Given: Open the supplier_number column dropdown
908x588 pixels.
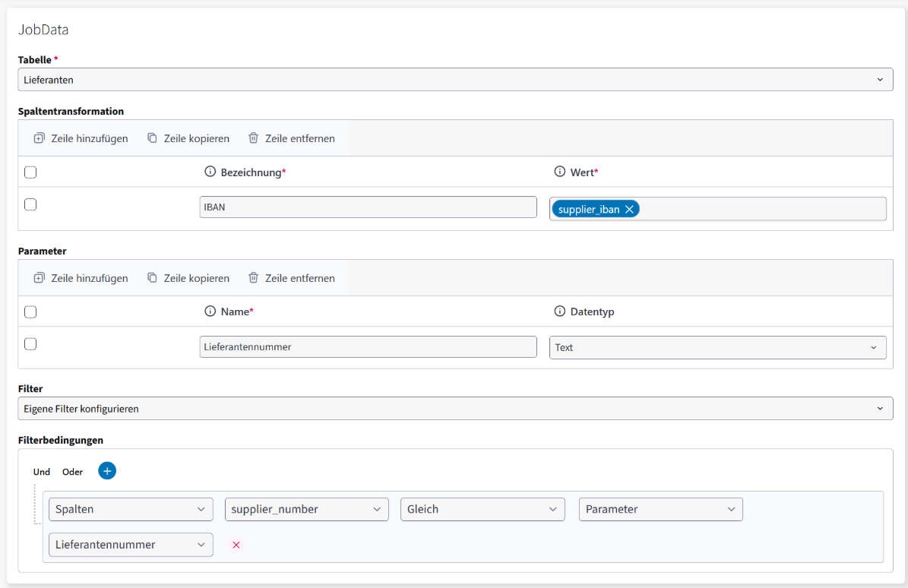Looking at the screenshot, I should pos(306,509).
